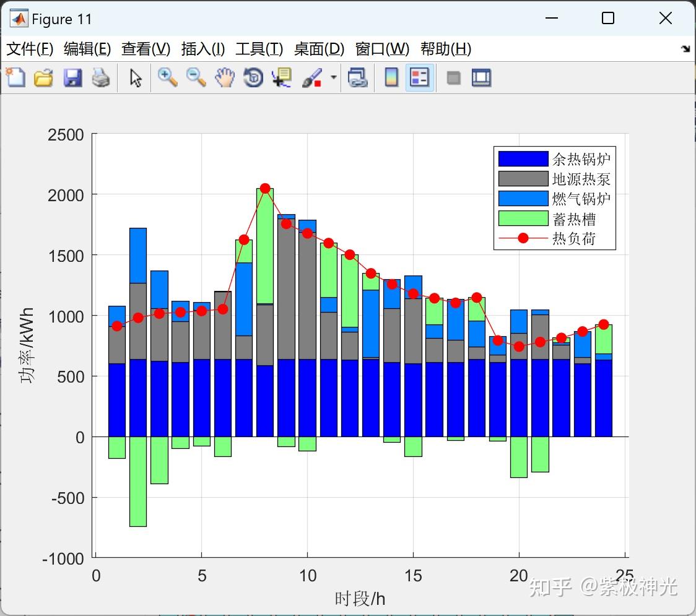Click the green 蓄热槽 legend swatch
Viewport: 696px width, 616px height.
tap(523, 219)
